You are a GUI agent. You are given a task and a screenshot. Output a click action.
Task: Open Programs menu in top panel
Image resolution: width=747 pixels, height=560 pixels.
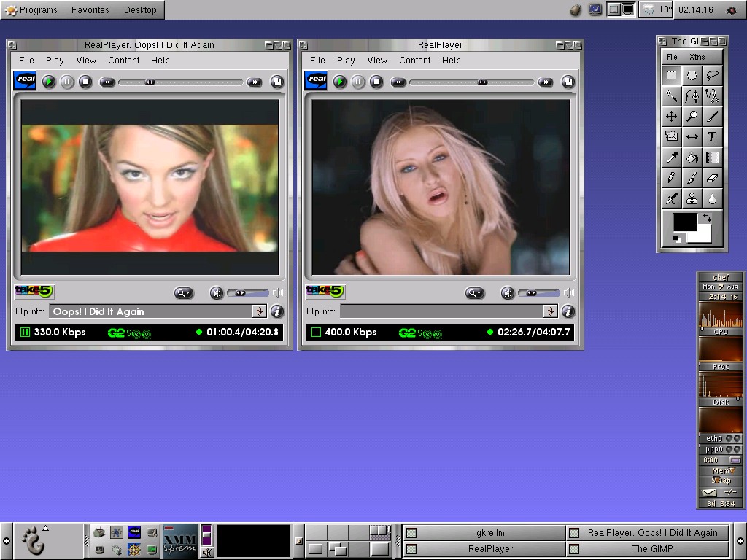pyautogui.click(x=32, y=9)
